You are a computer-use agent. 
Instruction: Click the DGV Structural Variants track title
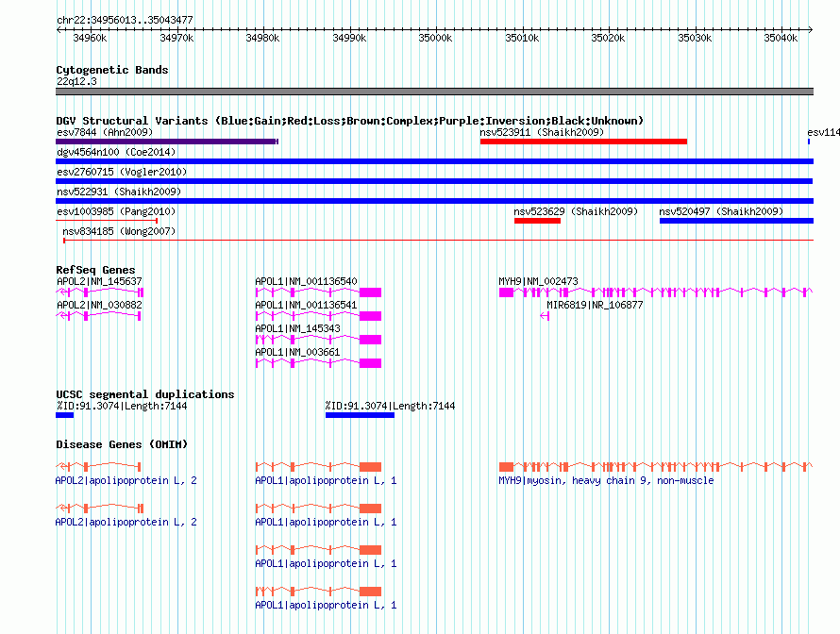(x=350, y=121)
